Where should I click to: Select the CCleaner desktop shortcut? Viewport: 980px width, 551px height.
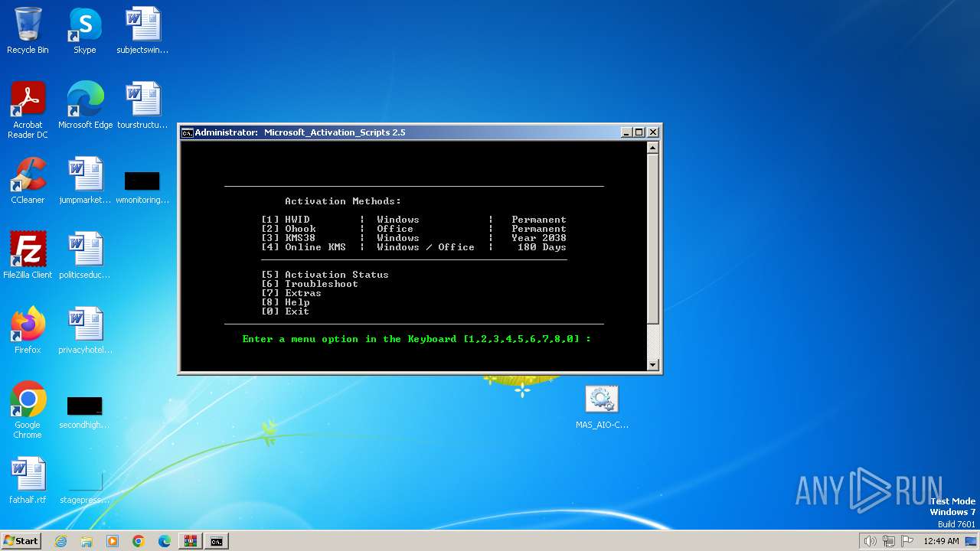(x=28, y=181)
